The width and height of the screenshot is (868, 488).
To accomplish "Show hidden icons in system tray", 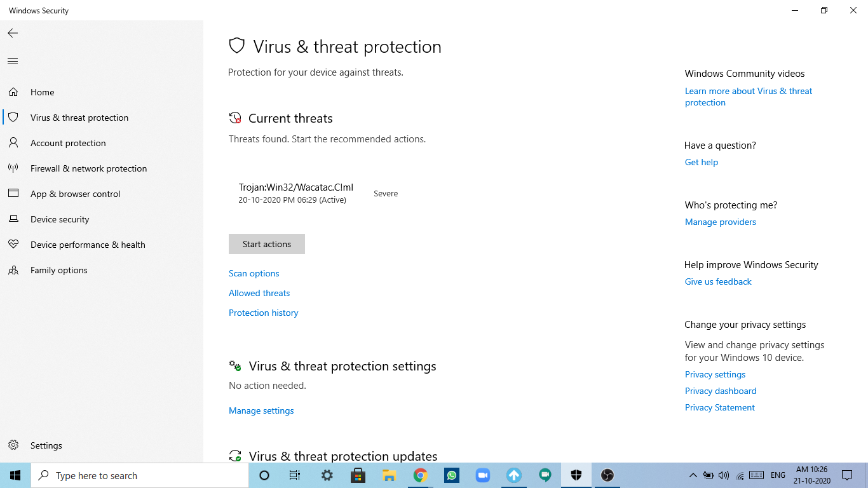I will click(693, 475).
